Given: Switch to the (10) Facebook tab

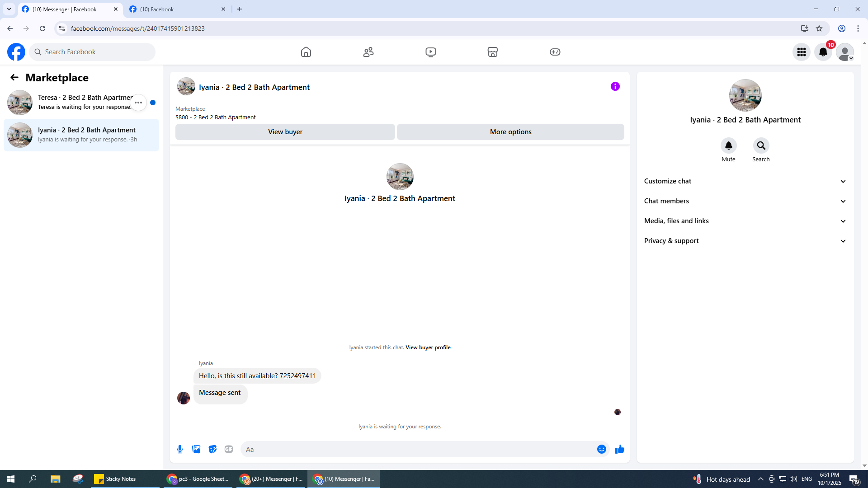Looking at the screenshot, I should coord(177,9).
